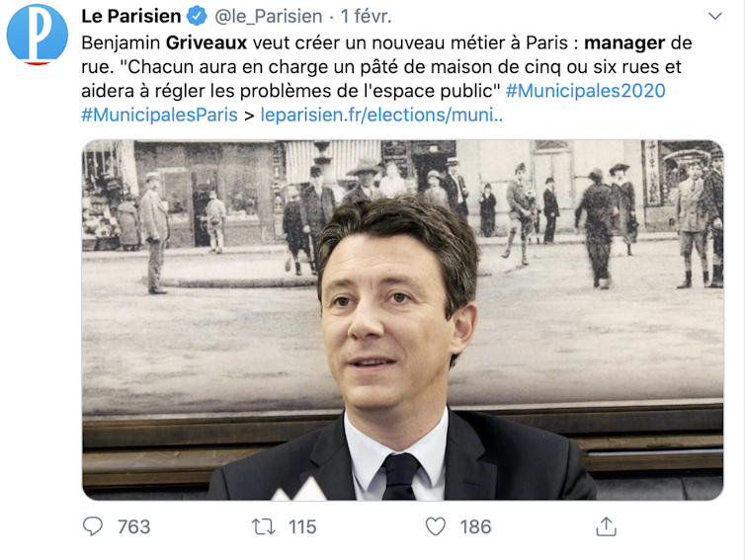Image resolution: width=745 pixels, height=560 pixels.
Task: Retweet using the retweet arrows icon
Action: 263,526
